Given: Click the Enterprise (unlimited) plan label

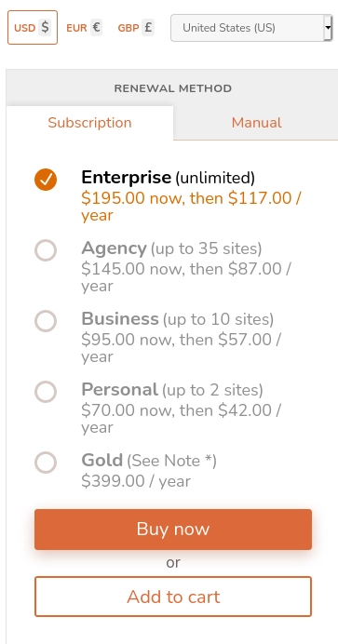Looking at the screenshot, I should (x=168, y=178).
